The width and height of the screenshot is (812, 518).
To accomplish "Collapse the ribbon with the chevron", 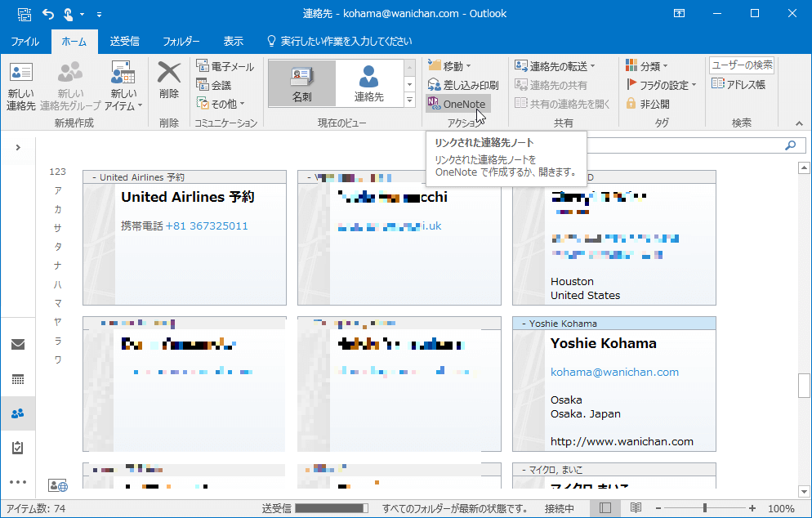I will 798,124.
